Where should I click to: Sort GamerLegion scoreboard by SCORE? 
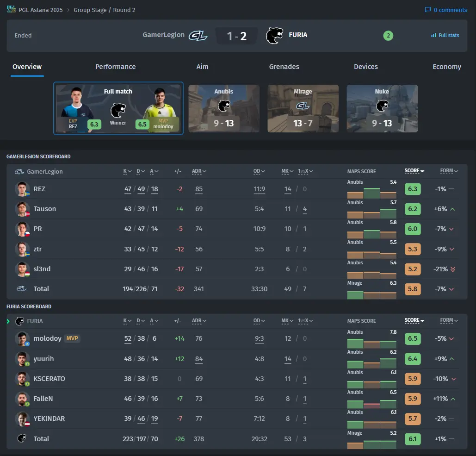(414, 171)
